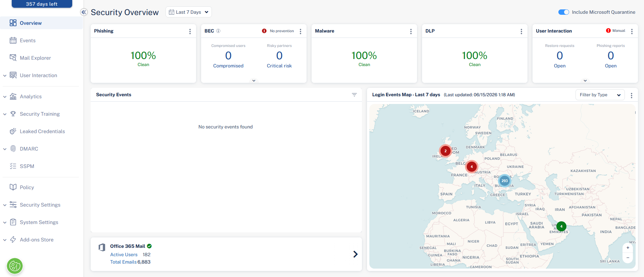644x277 pixels.
Task: Click the Leaked Credentials icon
Action: pyautogui.click(x=13, y=131)
